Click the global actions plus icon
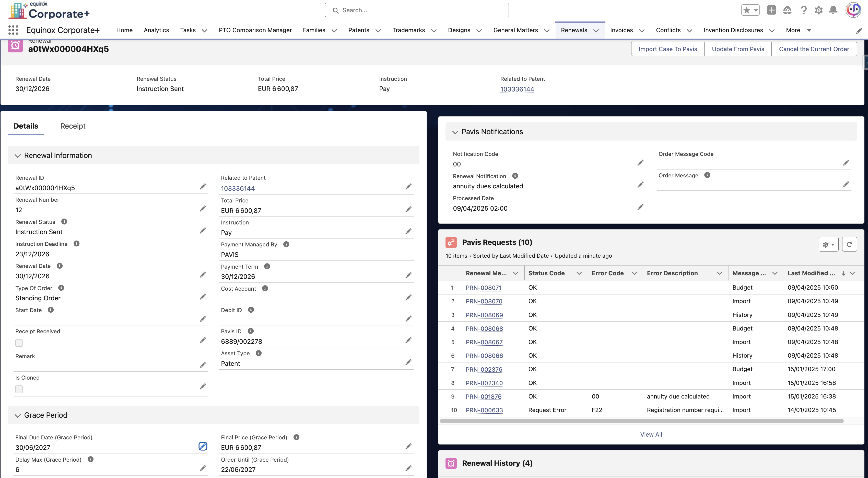868x478 pixels. tap(771, 10)
